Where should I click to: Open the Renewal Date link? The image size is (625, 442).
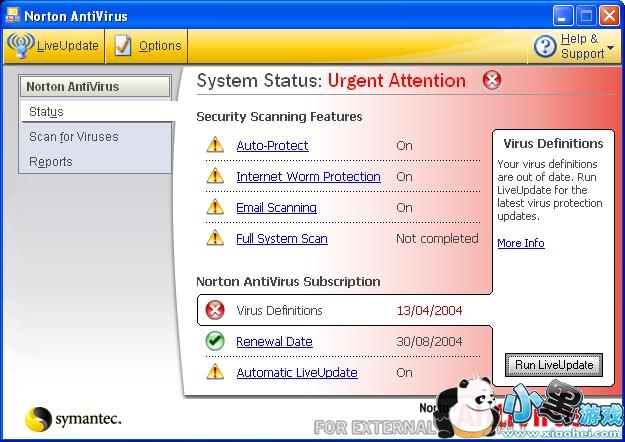tap(274, 342)
